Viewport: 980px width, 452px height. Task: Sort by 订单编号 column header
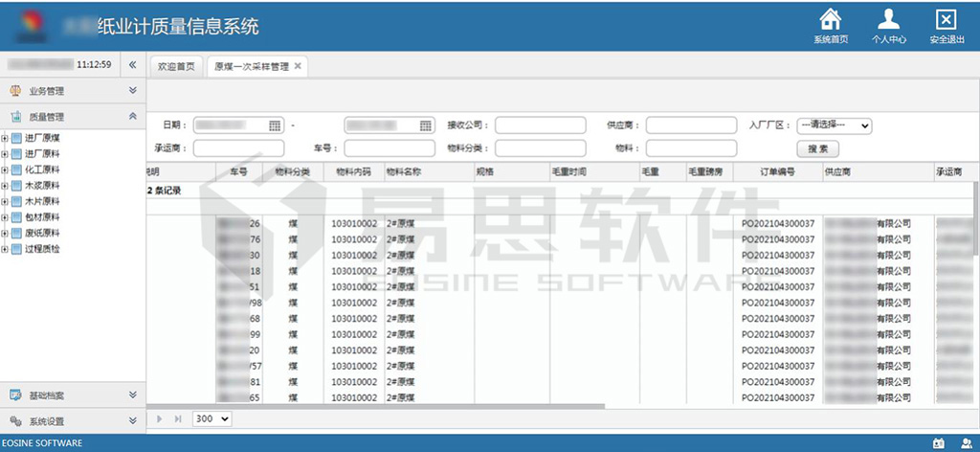pyautogui.click(x=777, y=171)
